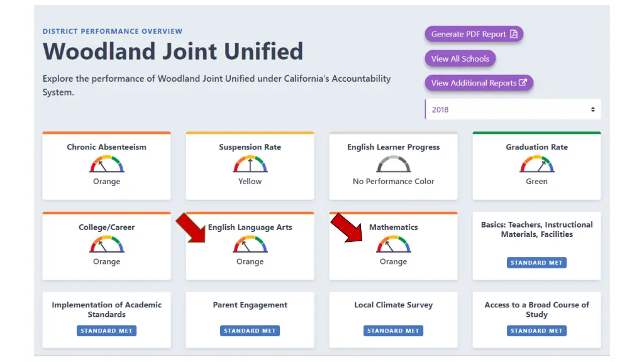Click the Generate PDF Report button
The width and height of the screenshot is (644, 362).
(474, 34)
